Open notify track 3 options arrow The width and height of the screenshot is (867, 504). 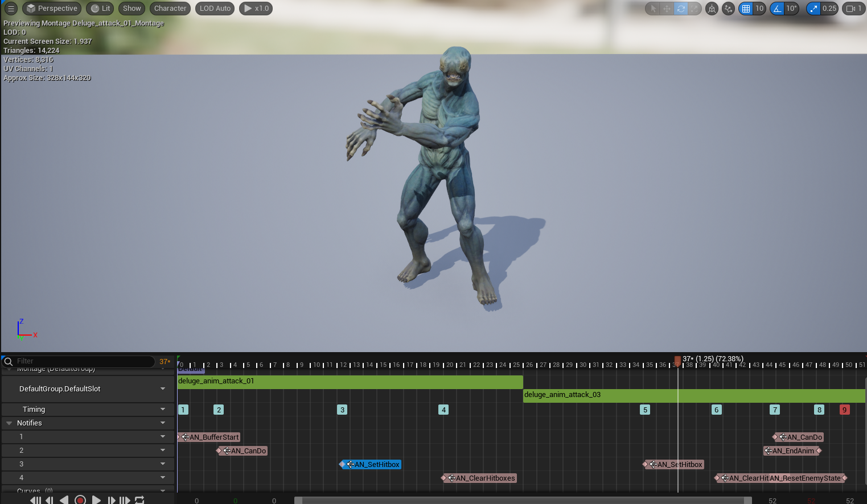(x=163, y=464)
